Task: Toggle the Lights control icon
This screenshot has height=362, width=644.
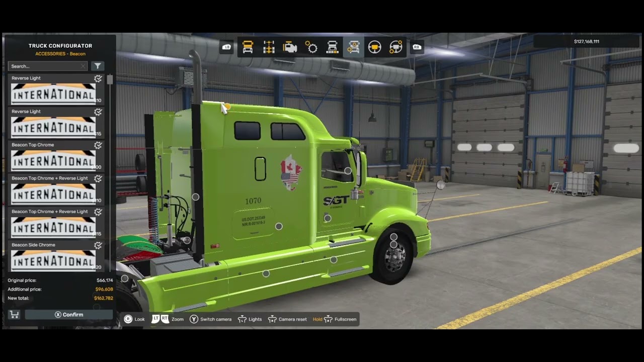Action: click(x=242, y=319)
